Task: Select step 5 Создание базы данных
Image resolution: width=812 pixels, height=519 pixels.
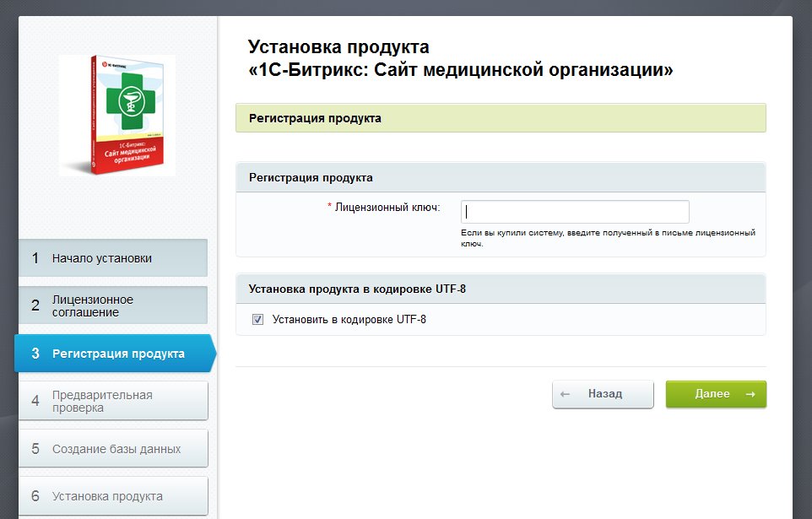Action: pos(113,449)
